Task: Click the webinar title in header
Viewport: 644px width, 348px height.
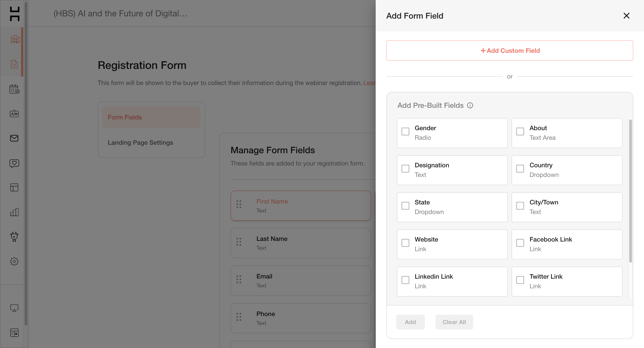Action: coord(120,13)
